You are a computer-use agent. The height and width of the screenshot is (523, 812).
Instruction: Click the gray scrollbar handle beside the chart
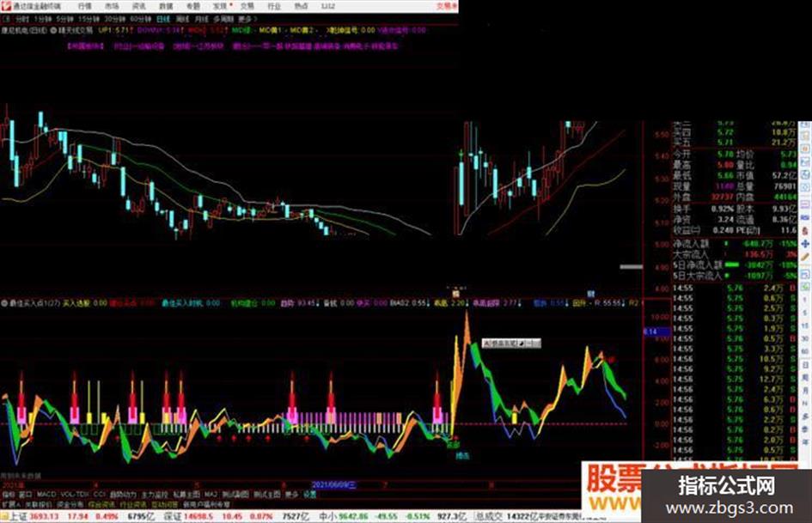click(632, 267)
